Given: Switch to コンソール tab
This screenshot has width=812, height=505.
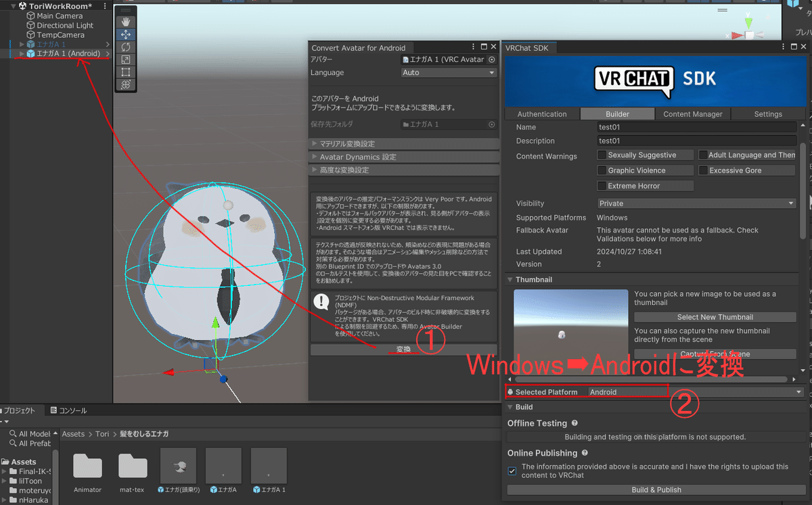Looking at the screenshot, I should (68, 410).
